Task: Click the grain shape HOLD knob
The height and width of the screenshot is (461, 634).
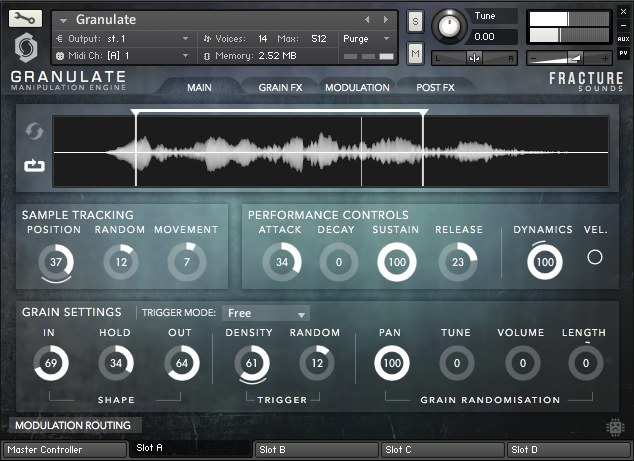Action: pos(116,363)
